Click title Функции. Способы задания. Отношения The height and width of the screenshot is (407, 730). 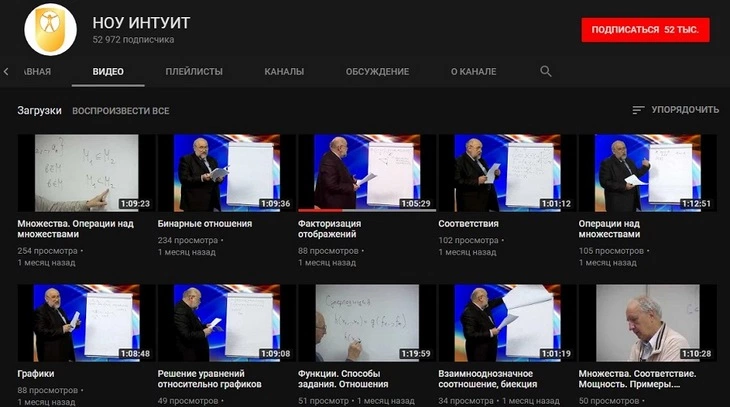click(x=343, y=379)
